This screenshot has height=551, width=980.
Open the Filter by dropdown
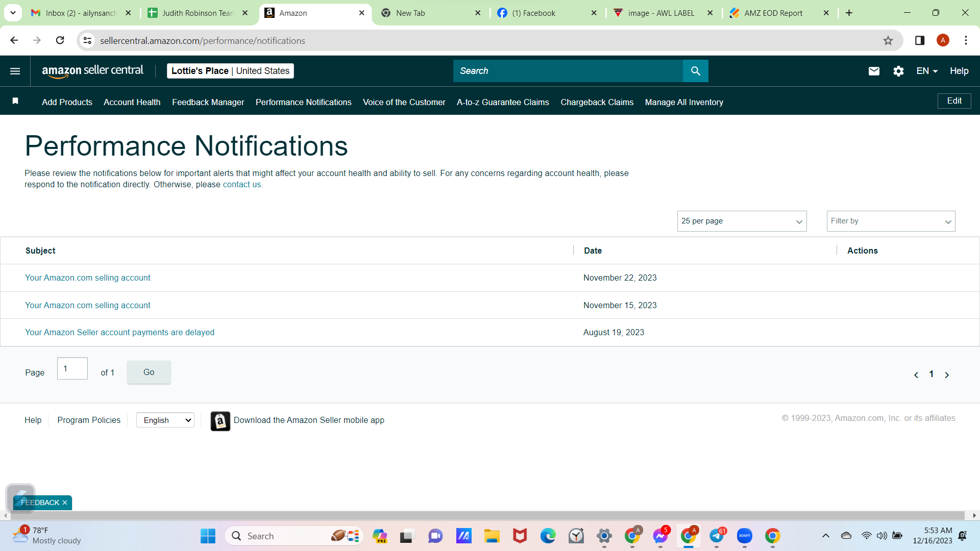[891, 221]
